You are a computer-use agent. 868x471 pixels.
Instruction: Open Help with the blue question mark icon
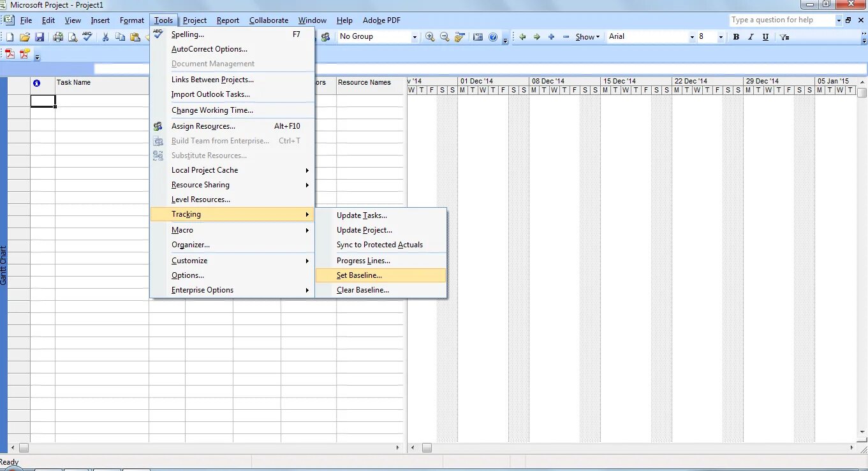493,37
